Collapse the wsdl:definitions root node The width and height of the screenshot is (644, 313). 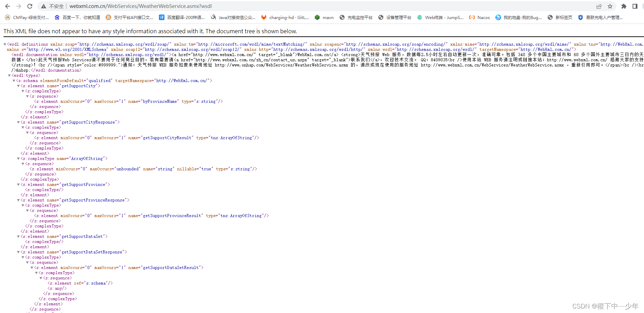[5, 44]
